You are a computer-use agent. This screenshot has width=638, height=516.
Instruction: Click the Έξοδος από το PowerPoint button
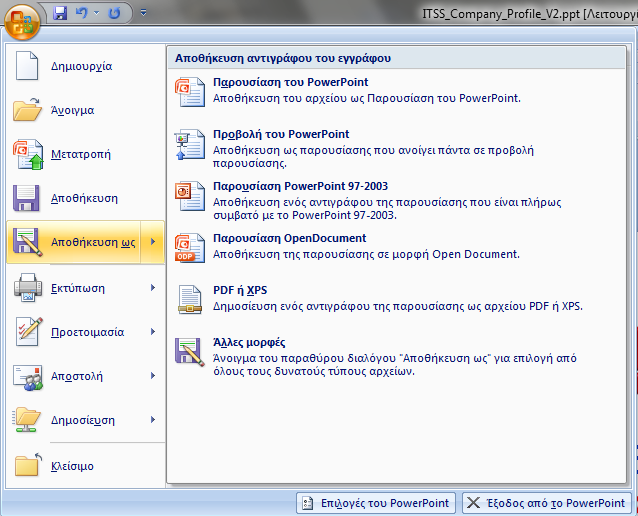[546, 503]
